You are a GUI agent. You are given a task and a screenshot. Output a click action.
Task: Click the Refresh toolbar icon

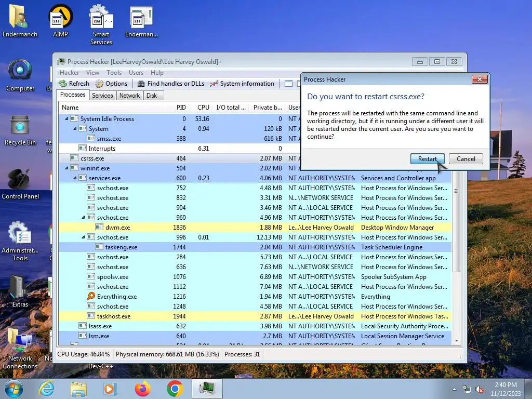(x=63, y=84)
